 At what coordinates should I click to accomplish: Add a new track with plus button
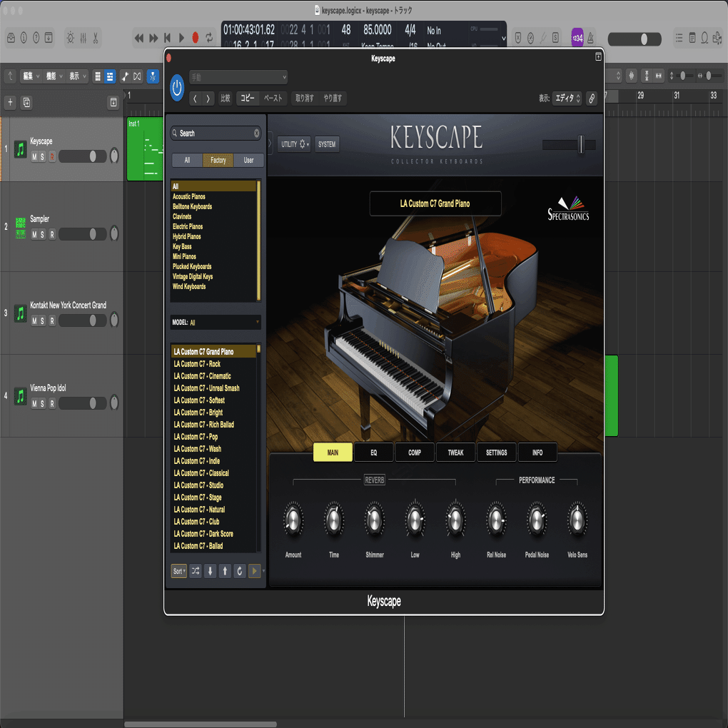point(10,102)
